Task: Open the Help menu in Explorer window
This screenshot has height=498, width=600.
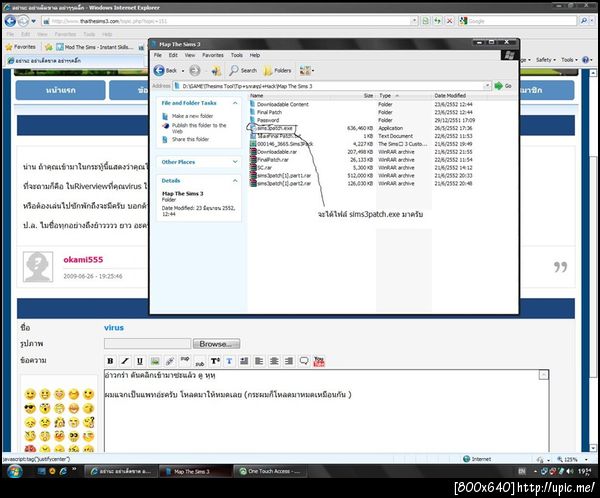Action: click(255, 55)
